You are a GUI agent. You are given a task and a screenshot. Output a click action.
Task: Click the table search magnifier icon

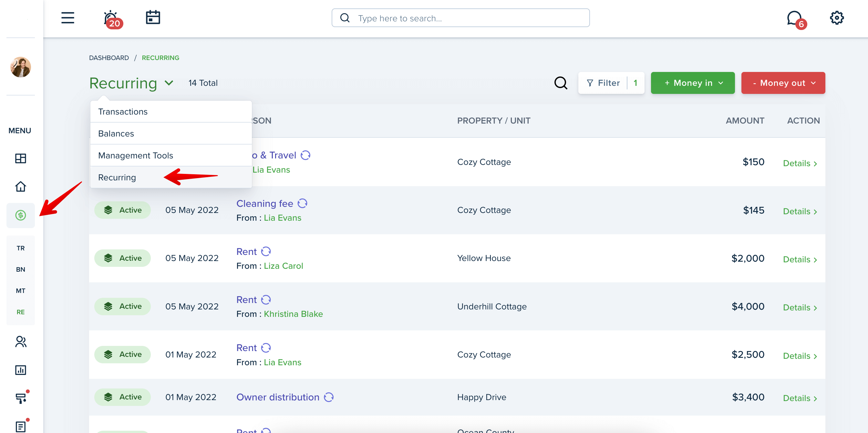click(561, 83)
